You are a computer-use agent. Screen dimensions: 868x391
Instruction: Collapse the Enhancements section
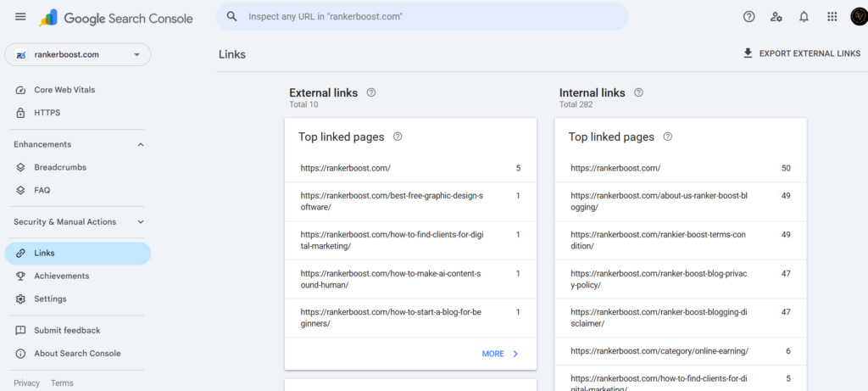point(141,144)
